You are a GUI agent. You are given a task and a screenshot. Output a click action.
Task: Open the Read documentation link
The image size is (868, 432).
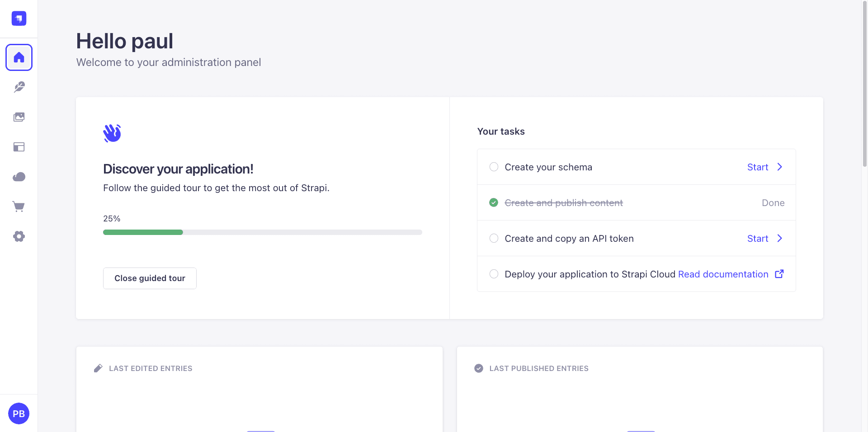click(723, 274)
